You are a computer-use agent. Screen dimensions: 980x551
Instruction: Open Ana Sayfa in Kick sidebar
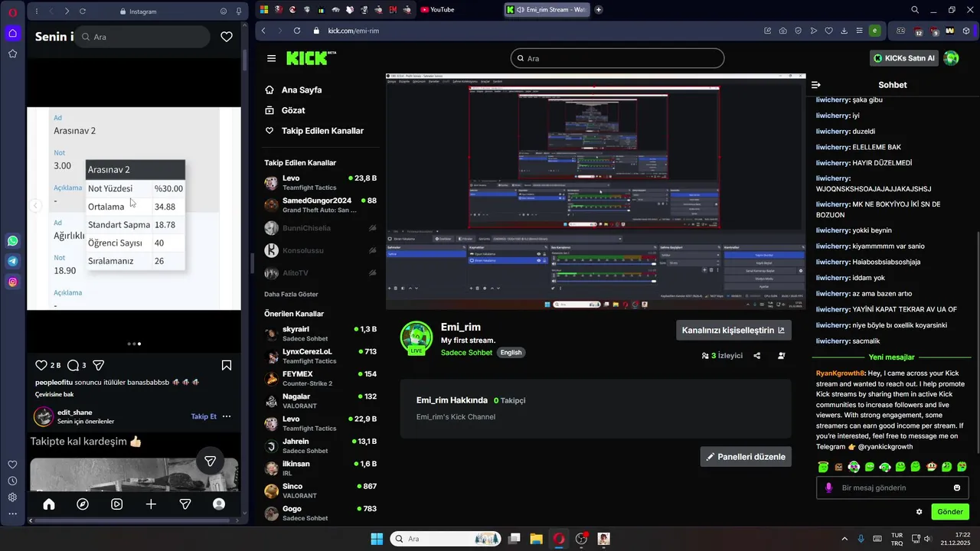click(x=293, y=90)
